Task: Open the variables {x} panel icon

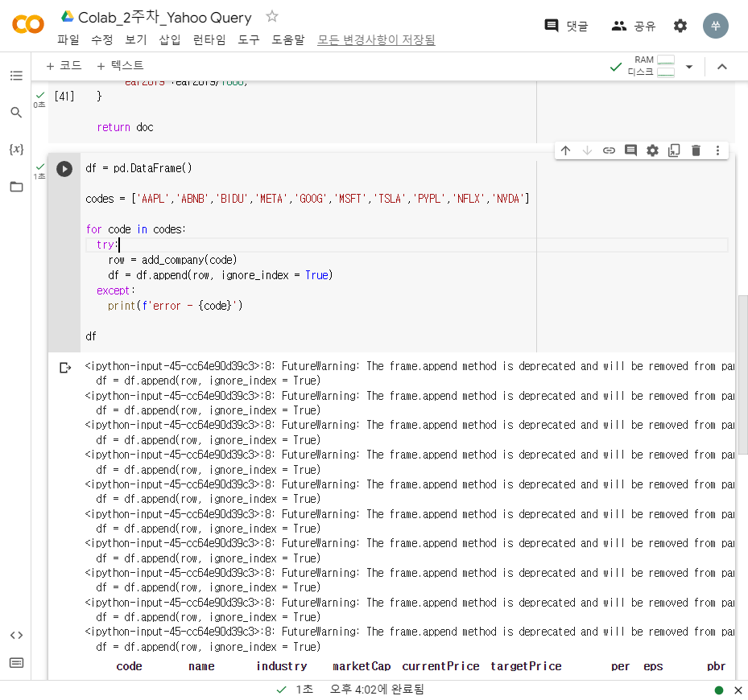Action: [16, 149]
